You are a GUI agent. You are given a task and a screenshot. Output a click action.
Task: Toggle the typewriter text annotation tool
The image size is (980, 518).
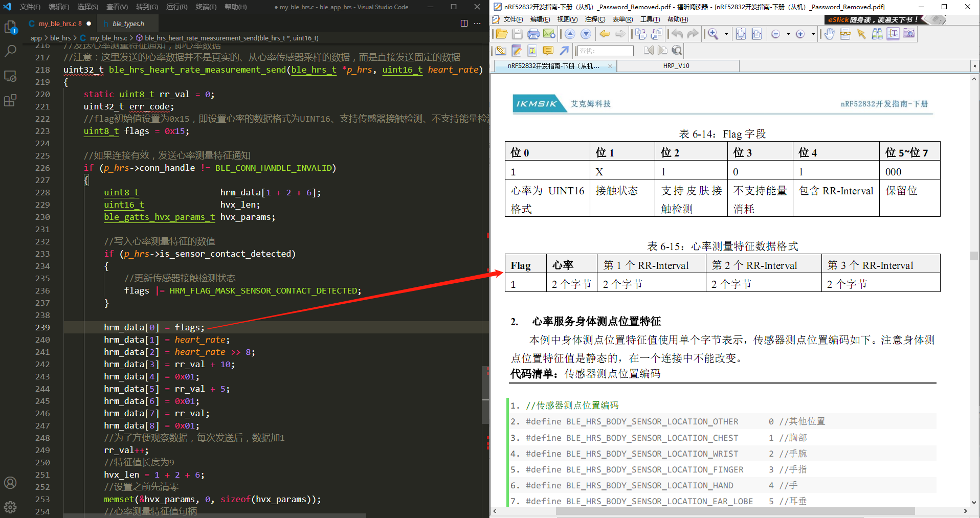click(532, 51)
